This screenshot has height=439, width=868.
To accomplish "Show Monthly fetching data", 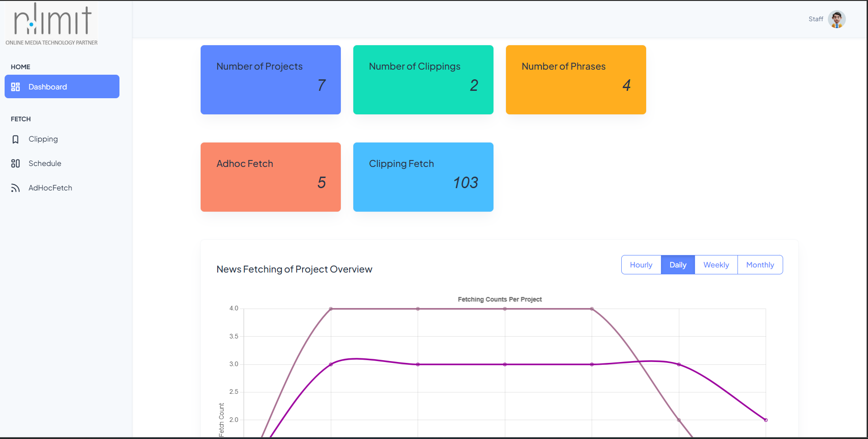I will tap(760, 265).
